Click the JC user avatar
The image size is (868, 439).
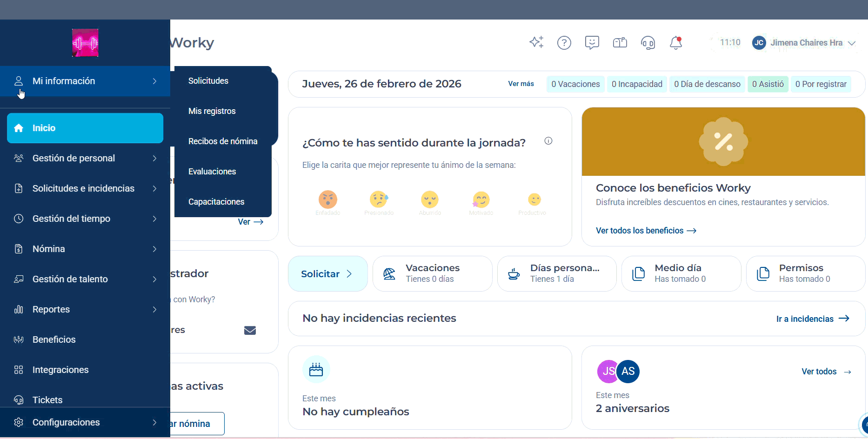pos(759,43)
